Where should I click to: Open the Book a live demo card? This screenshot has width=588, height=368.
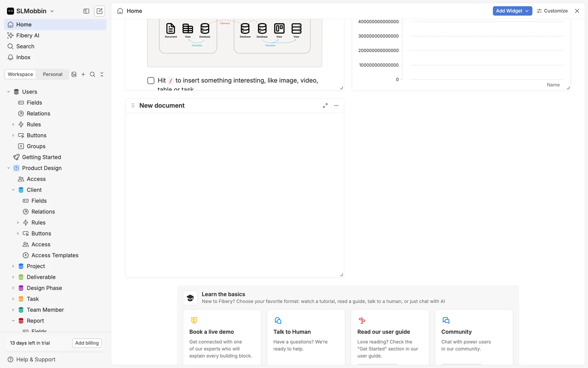tap(222, 337)
